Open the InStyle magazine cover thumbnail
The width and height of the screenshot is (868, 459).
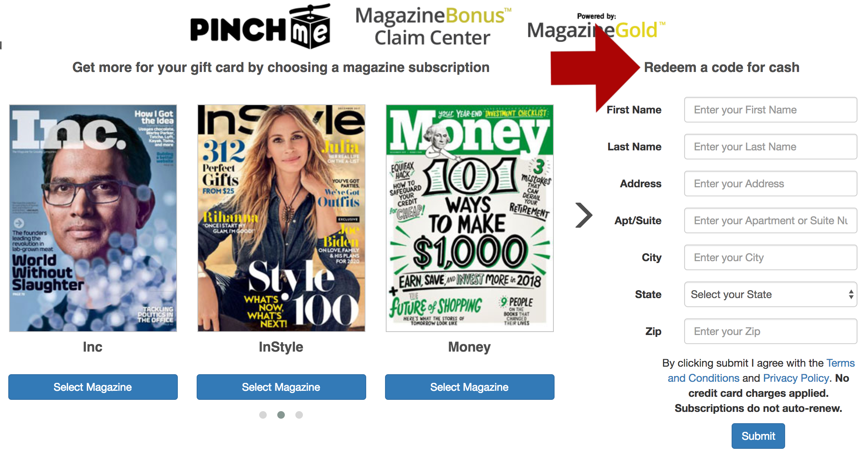click(281, 218)
